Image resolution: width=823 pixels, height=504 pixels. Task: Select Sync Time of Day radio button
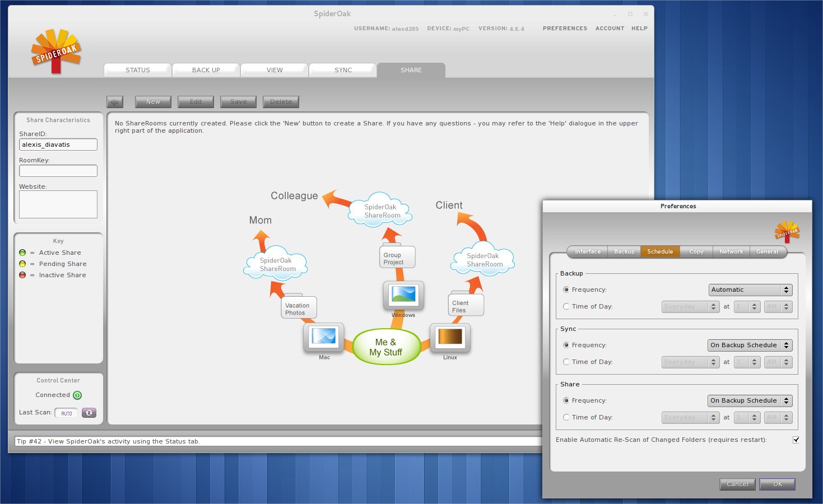[566, 362]
